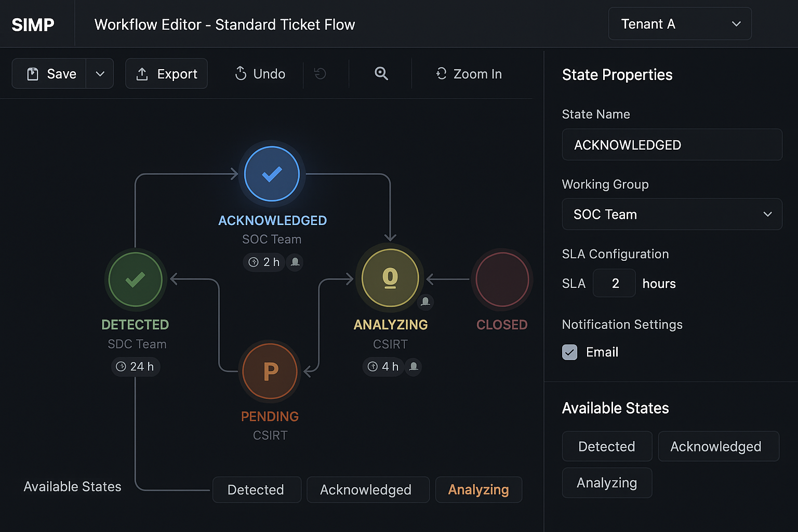Select the green DETECTED state node
This screenshot has width=798, height=532.
coord(135,279)
